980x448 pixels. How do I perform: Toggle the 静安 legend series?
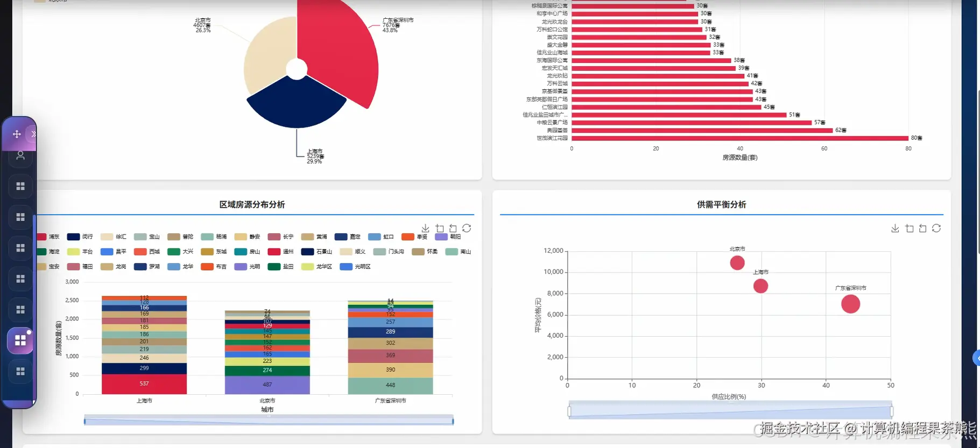coord(248,237)
